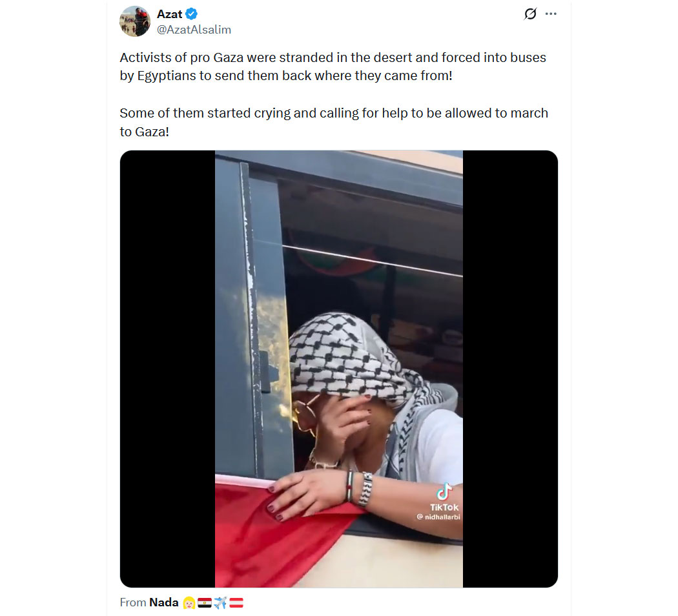Open the three-dot more options menu
Viewport: 678px width, 616px height.
click(x=551, y=14)
